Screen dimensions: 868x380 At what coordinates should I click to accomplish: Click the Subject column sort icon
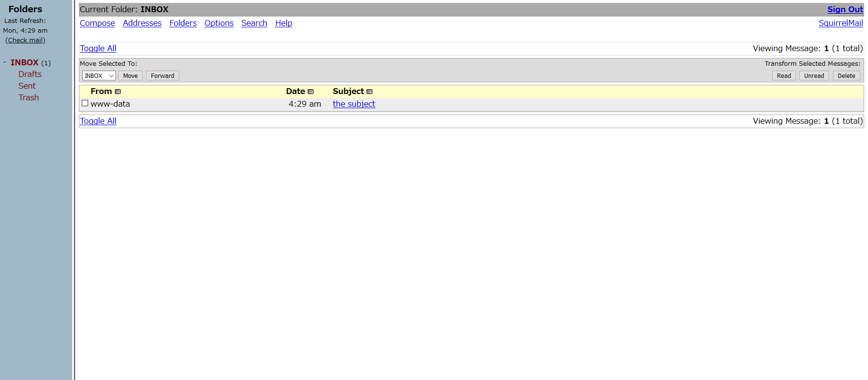[x=369, y=92]
